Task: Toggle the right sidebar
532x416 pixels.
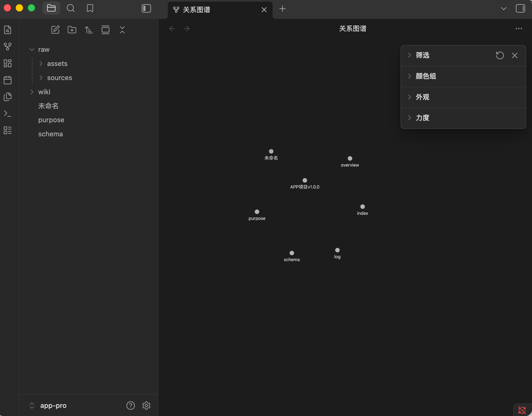Action: coord(520,8)
